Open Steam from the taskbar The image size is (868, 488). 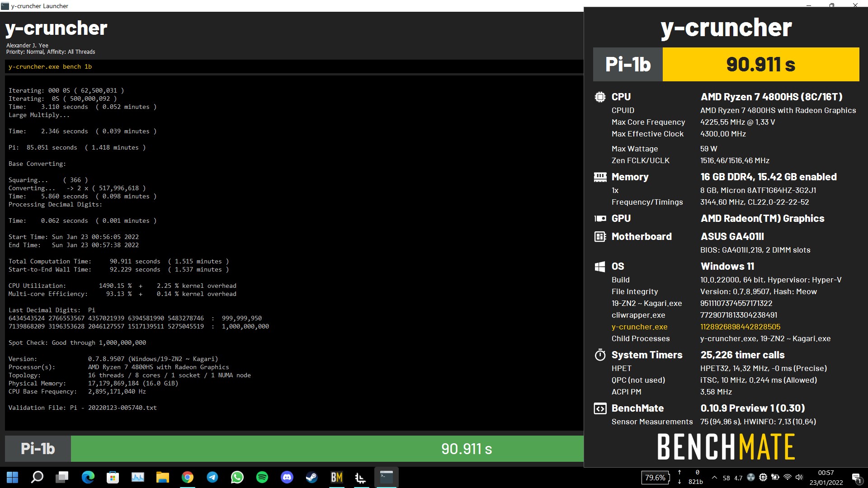311,477
